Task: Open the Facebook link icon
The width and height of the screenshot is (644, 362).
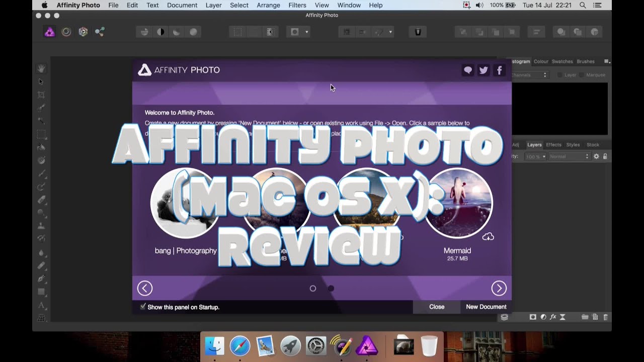Action: pos(499,70)
